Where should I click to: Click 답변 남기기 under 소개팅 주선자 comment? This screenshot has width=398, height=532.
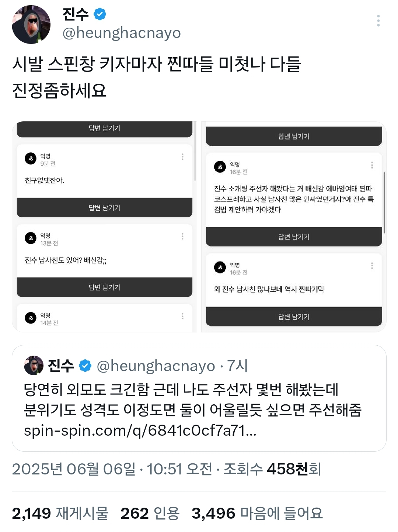(x=294, y=237)
